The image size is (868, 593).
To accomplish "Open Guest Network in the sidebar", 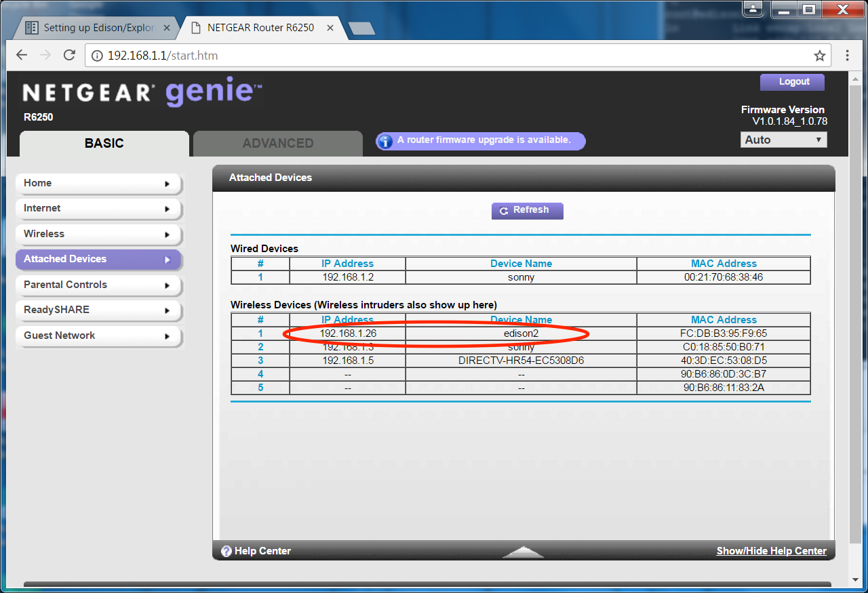I will 98,335.
